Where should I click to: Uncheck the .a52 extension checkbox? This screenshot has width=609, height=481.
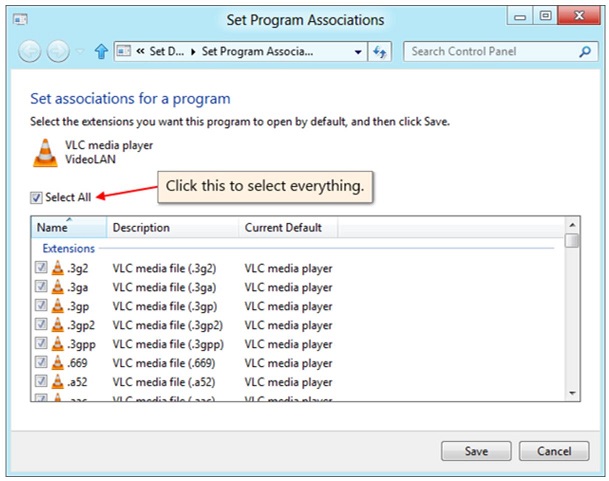point(41,381)
